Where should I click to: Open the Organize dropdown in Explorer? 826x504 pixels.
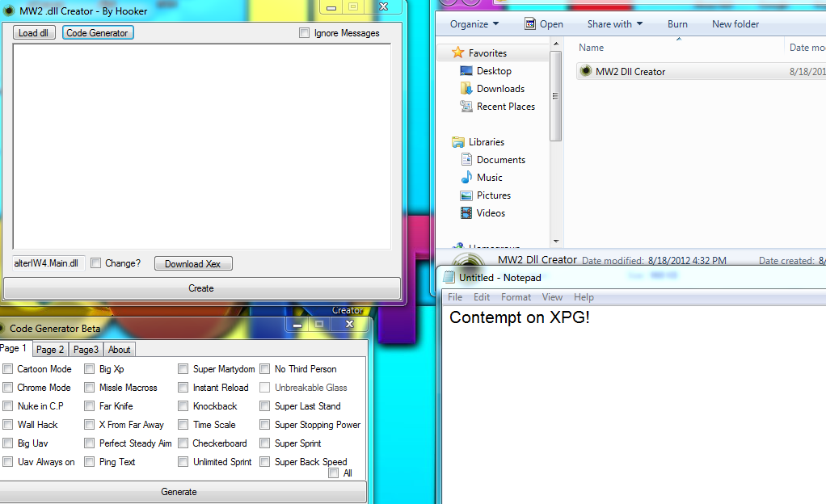point(474,24)
